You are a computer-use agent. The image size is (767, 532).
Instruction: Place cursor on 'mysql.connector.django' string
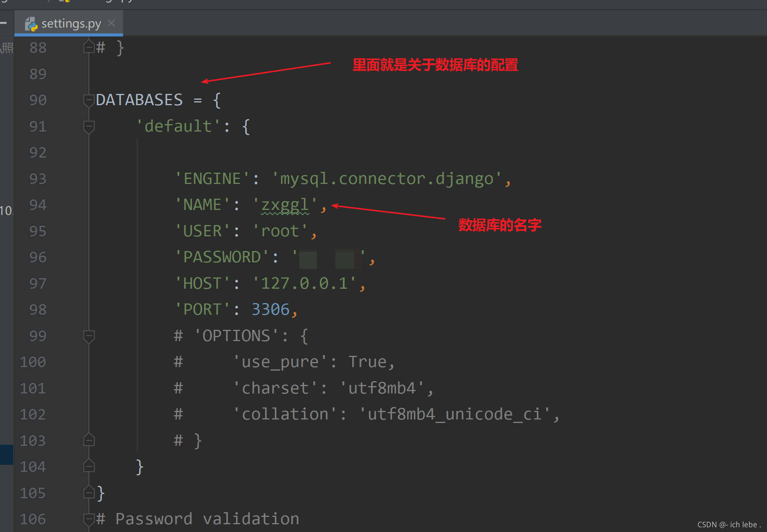click(x=387, y=179)
